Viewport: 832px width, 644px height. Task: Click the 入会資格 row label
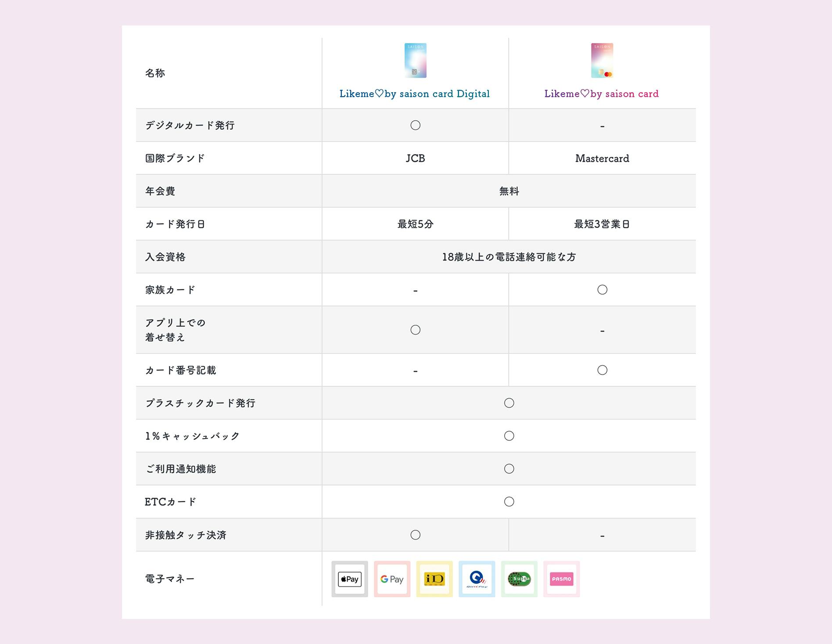coord(165,257)
